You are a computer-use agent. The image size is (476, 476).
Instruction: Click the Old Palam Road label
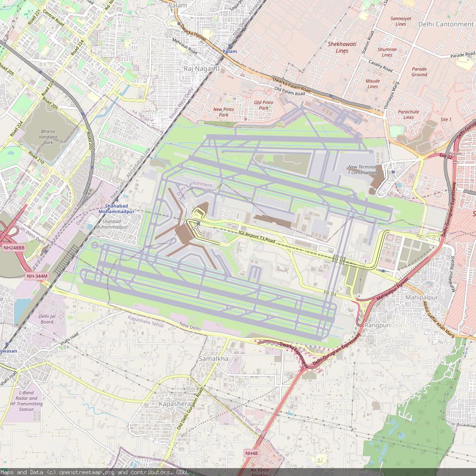pyautogui.click(x=289, y=92)
